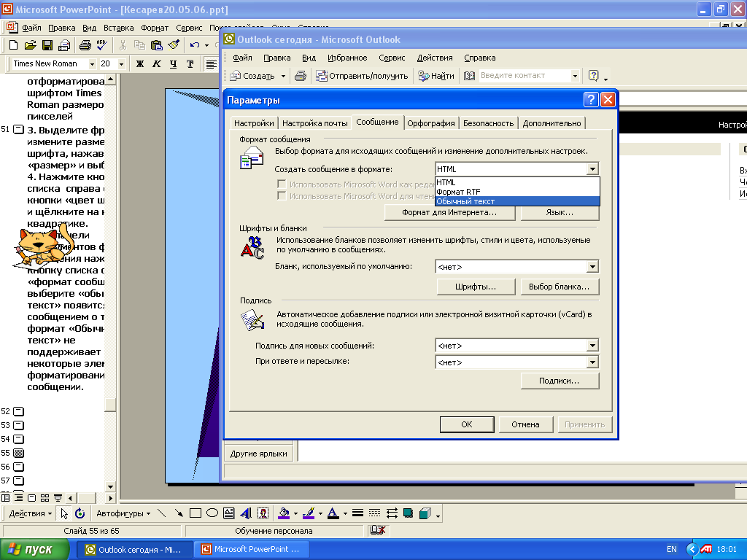
Task: Click the Text Box drawing tool
Action: [x=228, y=513]
